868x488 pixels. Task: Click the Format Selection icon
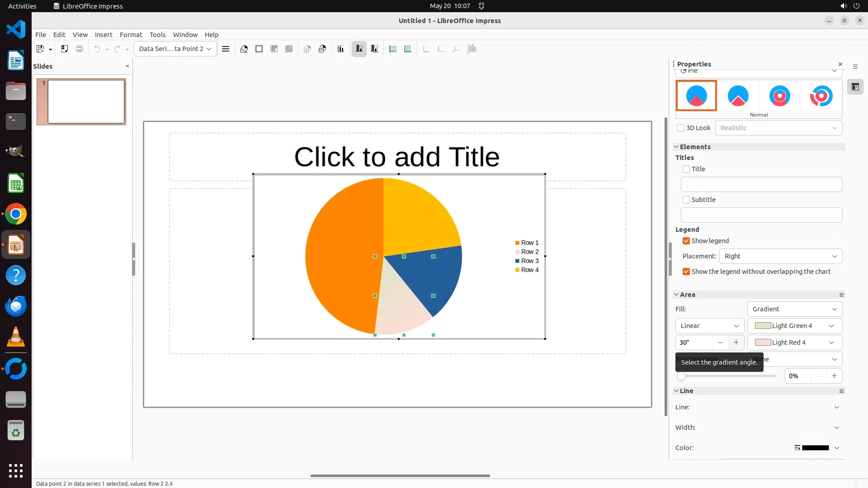(226, 49)
